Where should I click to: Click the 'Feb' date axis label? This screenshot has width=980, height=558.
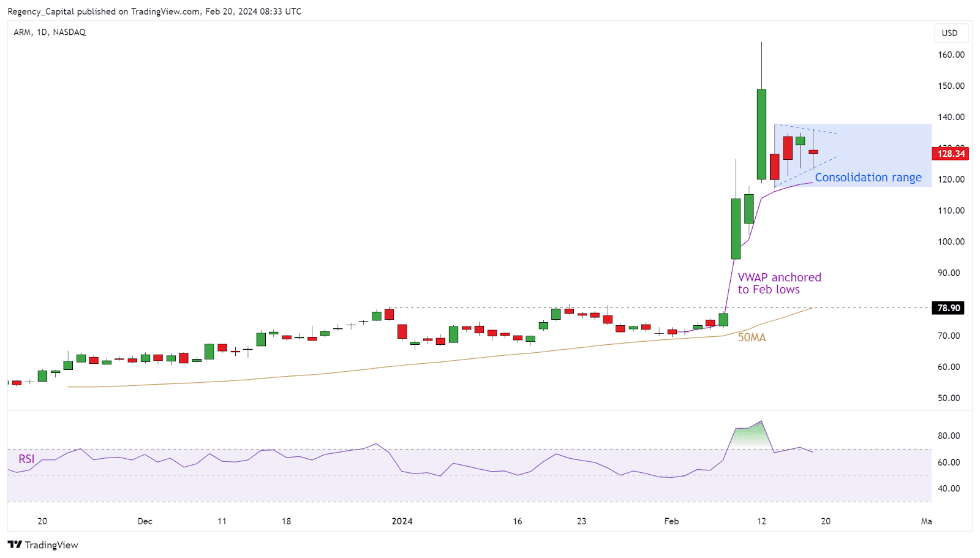click(x=671, y=521)
